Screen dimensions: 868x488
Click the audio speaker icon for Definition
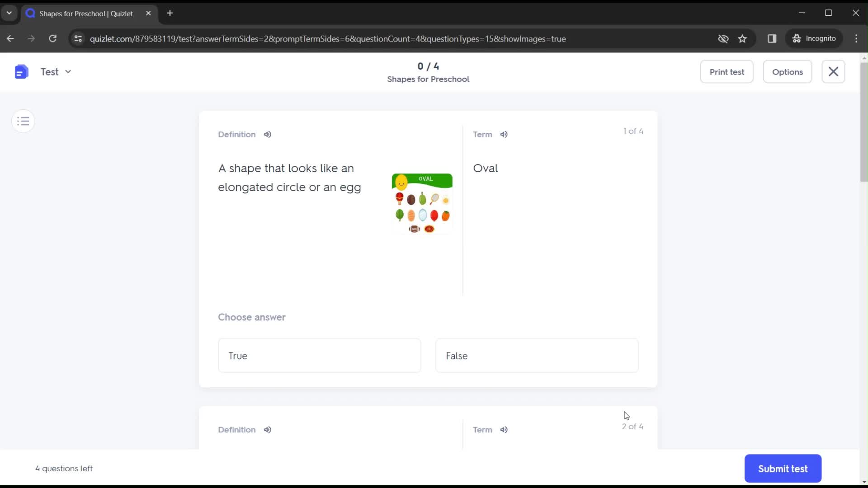(267, 134)
